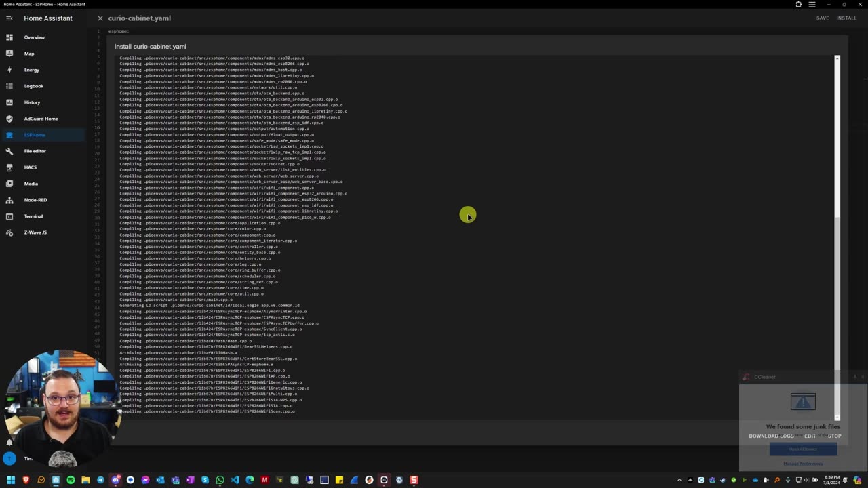Viewport: 868px width, 488px height.
Task: Select the 'Generating LD script' log line
Action: click(210, 306)
